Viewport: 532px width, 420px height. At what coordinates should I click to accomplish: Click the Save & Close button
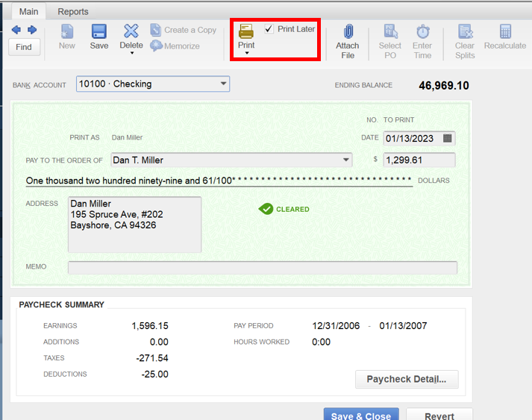(x=361, y=415)
